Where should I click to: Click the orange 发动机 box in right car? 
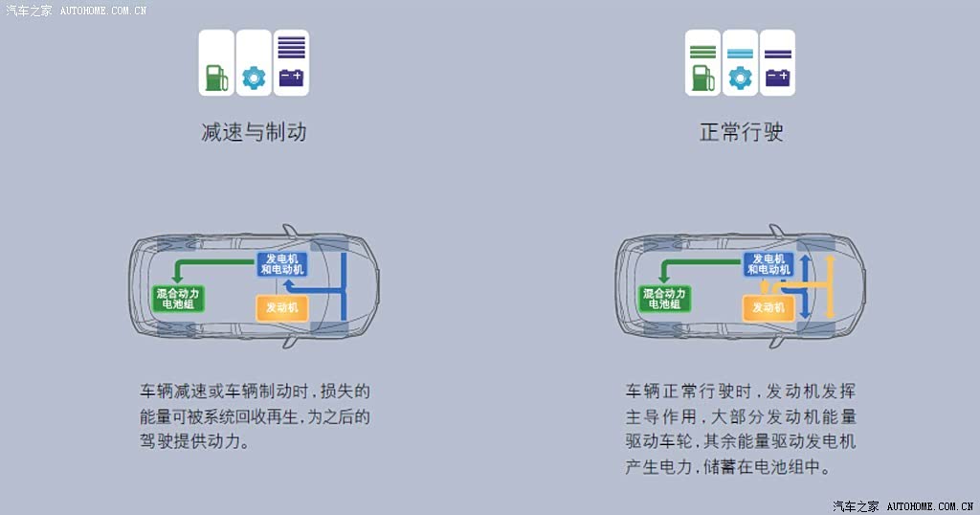click(768, 307)
